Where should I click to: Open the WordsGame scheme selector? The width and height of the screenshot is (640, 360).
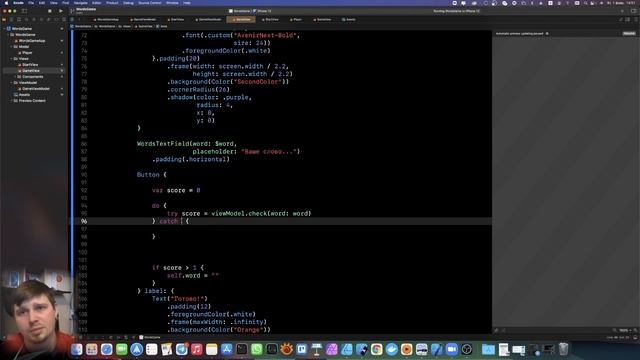[239, 11]
